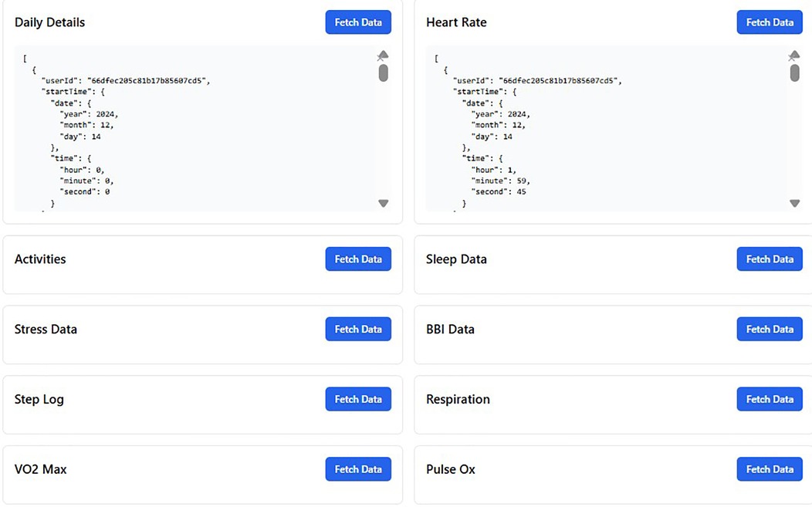
Task: Fetch the Pulse Ox data
Action: 769,469
